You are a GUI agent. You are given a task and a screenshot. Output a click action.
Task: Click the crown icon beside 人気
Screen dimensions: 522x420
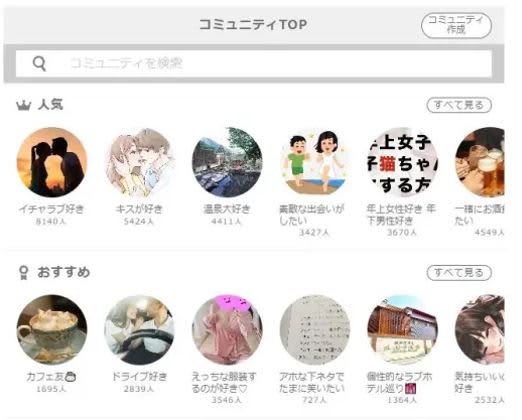23,105
